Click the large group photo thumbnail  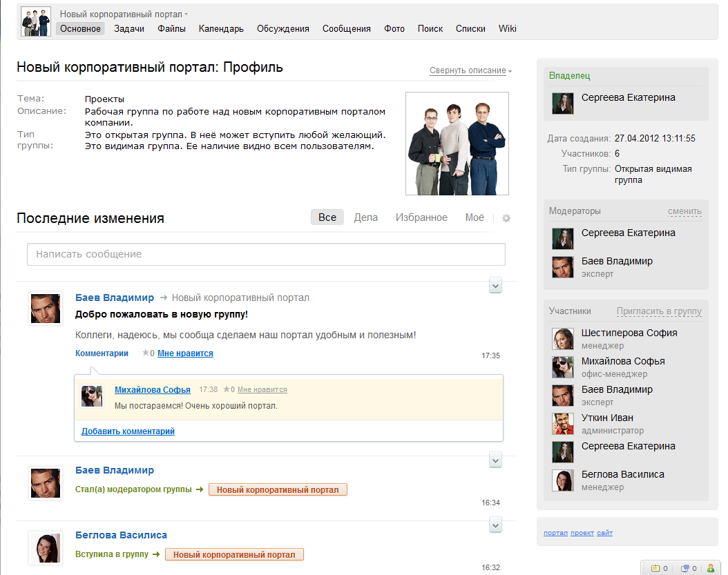457,144
